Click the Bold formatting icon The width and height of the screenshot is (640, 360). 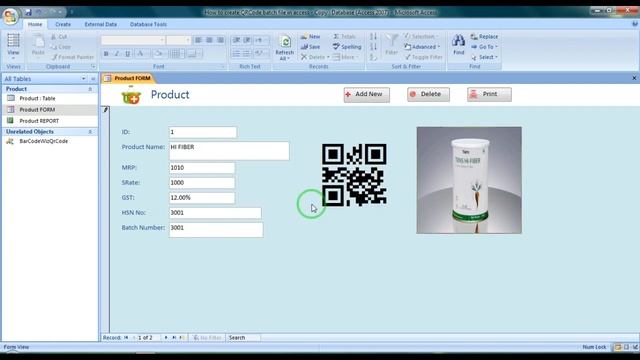(x=106, y=53)
